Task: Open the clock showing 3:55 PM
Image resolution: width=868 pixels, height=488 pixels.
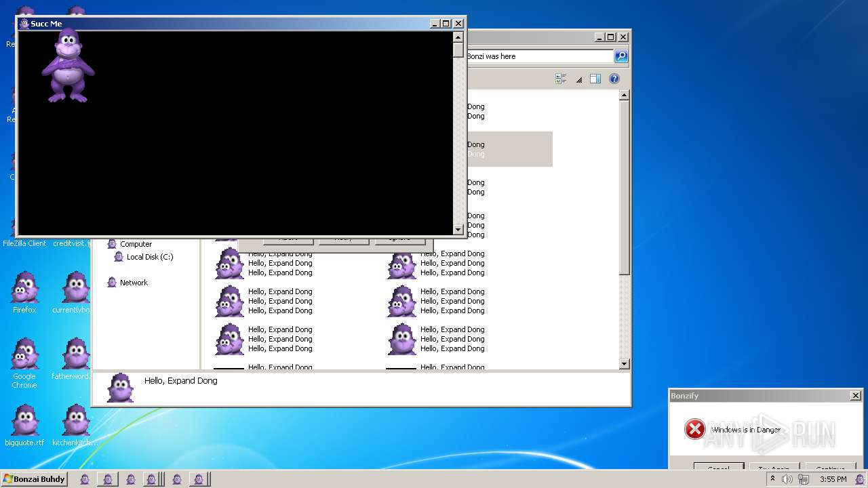Action: coord(833,479)
